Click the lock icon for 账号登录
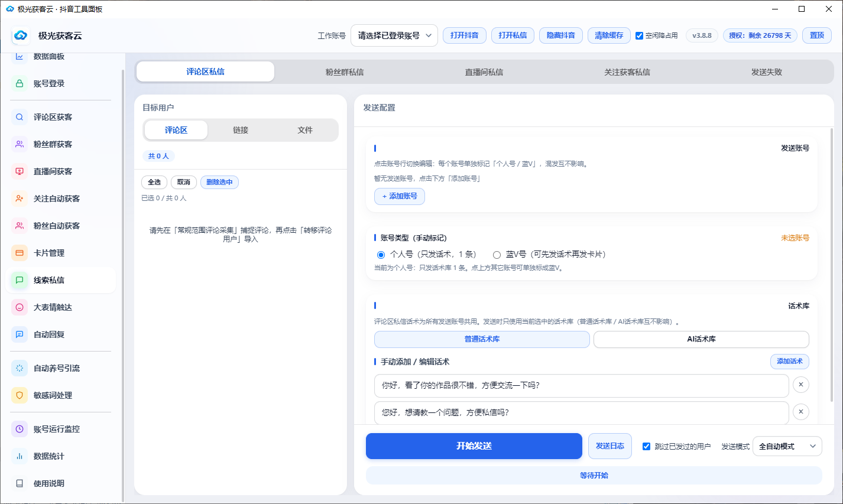The image size is (843, 504). click(x=20, y=83)
